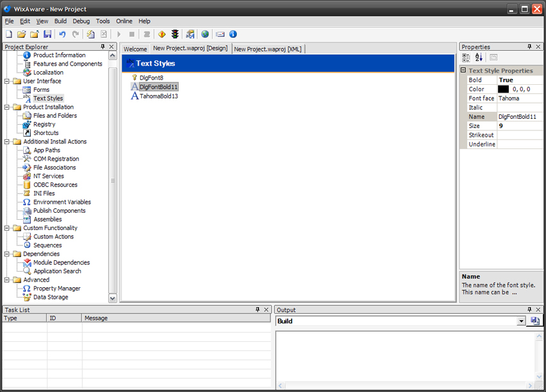The image size is (546, 392).
Task: Sort Task List by Message column
Action: (177, 318)
